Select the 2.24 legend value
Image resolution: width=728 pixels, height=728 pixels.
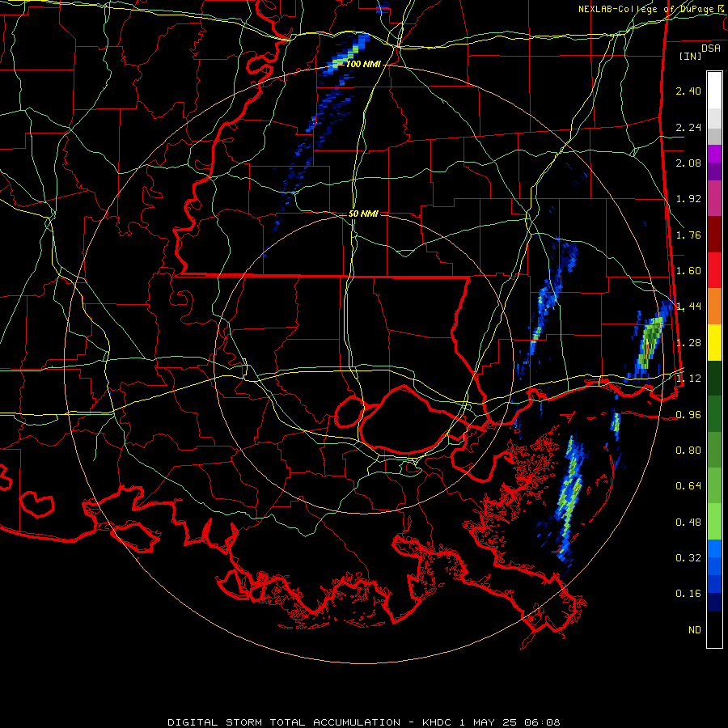tap(688, 127)
